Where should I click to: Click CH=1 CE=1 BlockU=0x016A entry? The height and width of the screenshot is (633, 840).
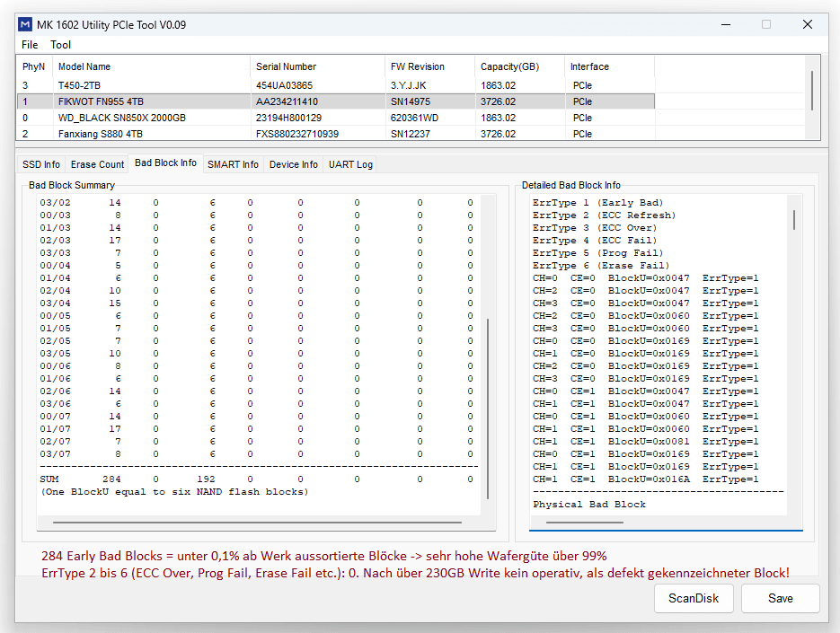tap(646, 479)
